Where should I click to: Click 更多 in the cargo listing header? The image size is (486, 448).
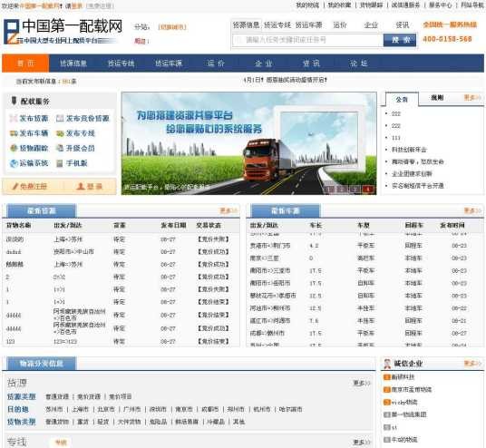228,210
